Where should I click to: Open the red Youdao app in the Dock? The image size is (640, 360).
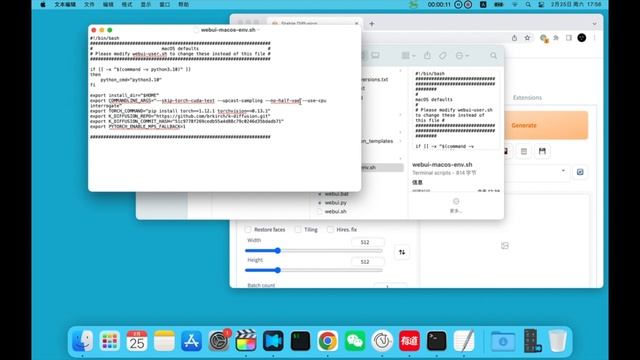click(409, 341)
